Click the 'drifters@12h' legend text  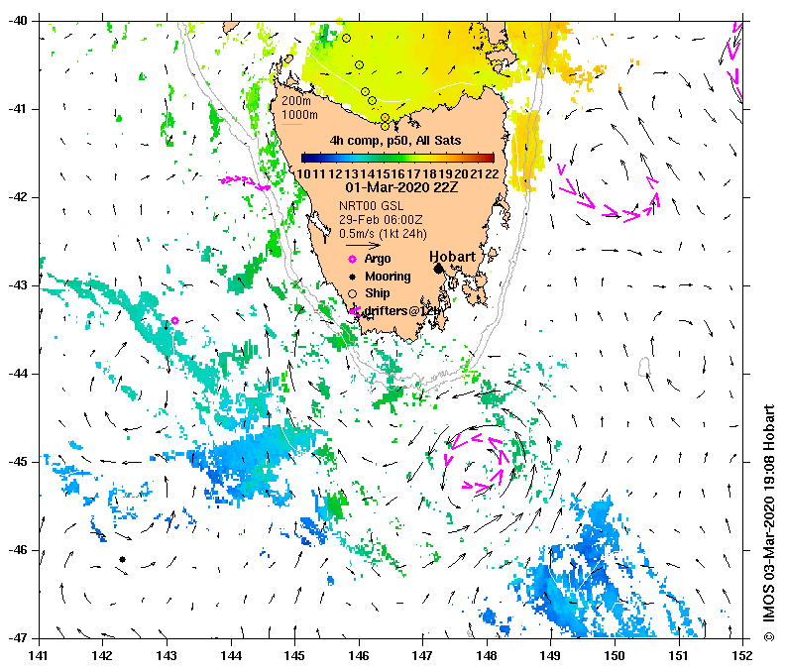coord(403,311)
